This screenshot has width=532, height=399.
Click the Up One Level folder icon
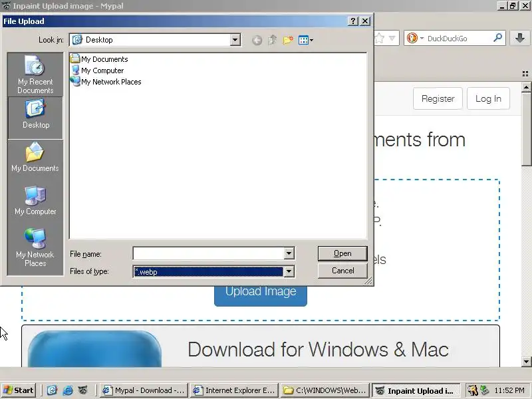[273, 41]
